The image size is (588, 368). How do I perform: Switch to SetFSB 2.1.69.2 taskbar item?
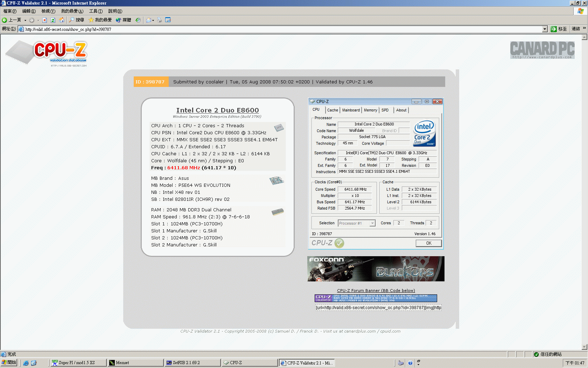coord(192,363)
